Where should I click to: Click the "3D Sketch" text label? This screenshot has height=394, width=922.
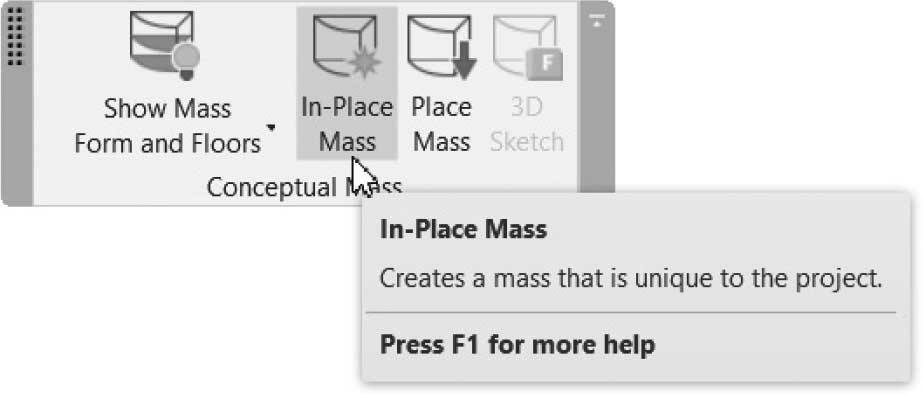[x=527, y=125]
